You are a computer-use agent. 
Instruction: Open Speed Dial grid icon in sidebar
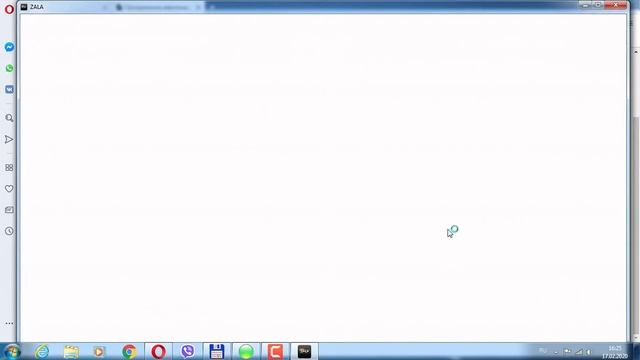[9, 168]
